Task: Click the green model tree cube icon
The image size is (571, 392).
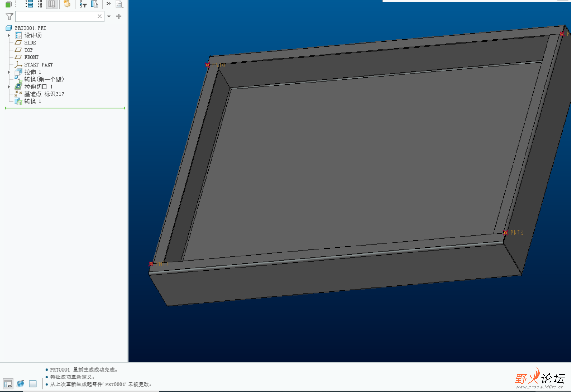Action: point(9,4)
